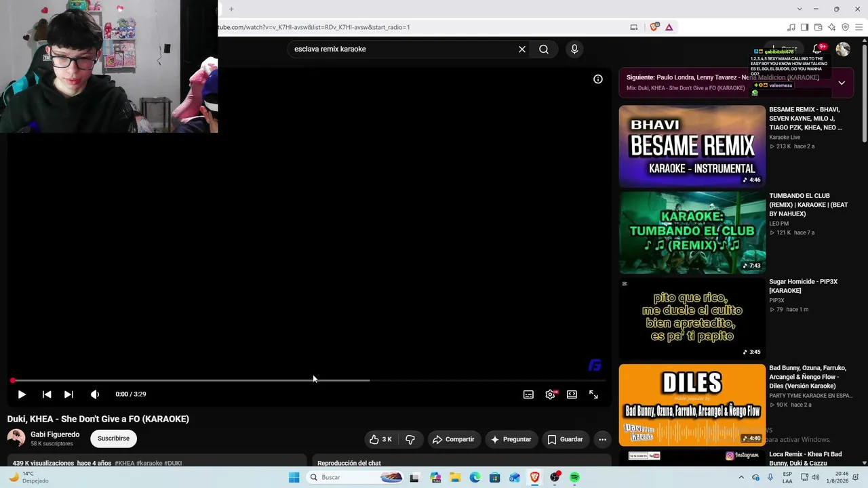This screenshot has width=868, height=488.
Task: Open the video info card icon
Action: tap(598, 79)
